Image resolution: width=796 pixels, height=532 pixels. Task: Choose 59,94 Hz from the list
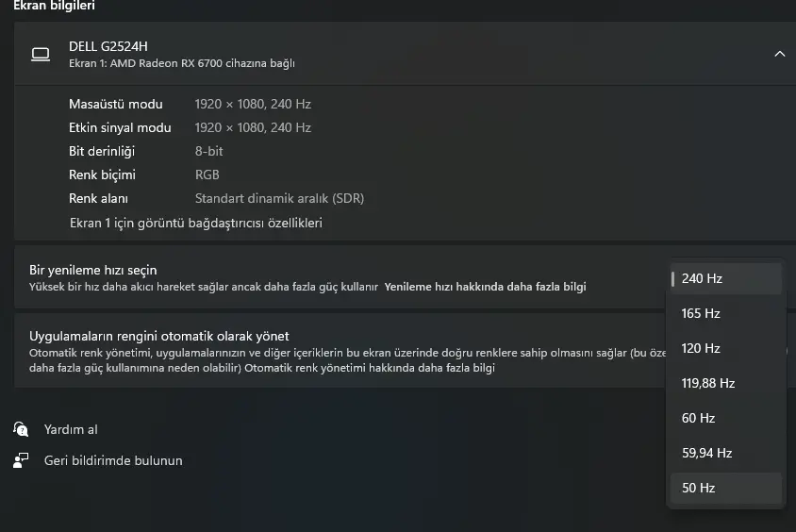click(x=726, y=454)
